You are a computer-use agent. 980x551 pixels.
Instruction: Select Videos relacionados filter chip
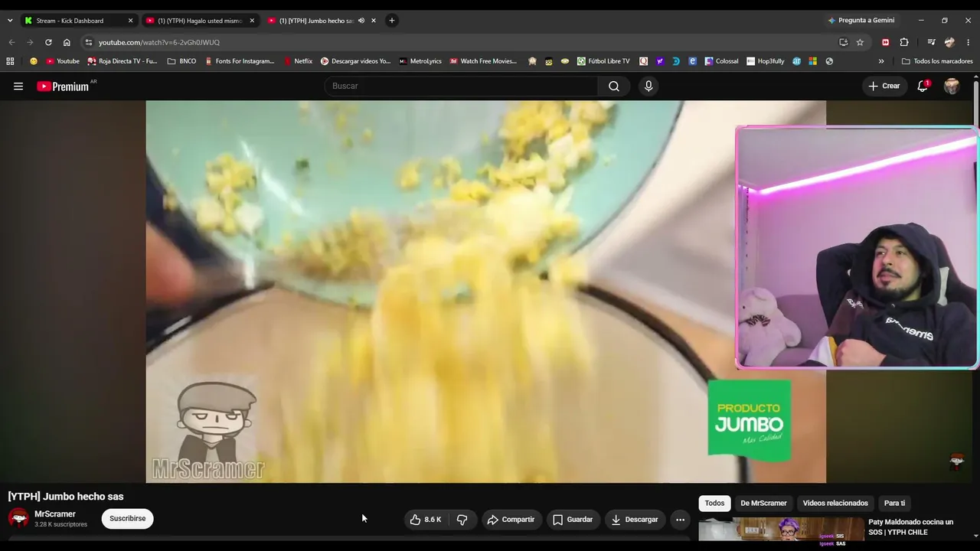pos(835,504)
